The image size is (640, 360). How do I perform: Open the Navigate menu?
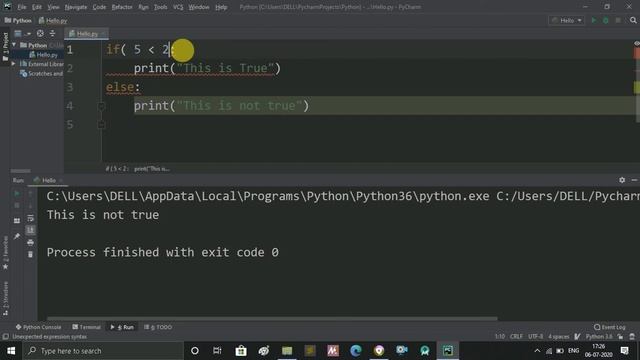click(x=76, y=7)
